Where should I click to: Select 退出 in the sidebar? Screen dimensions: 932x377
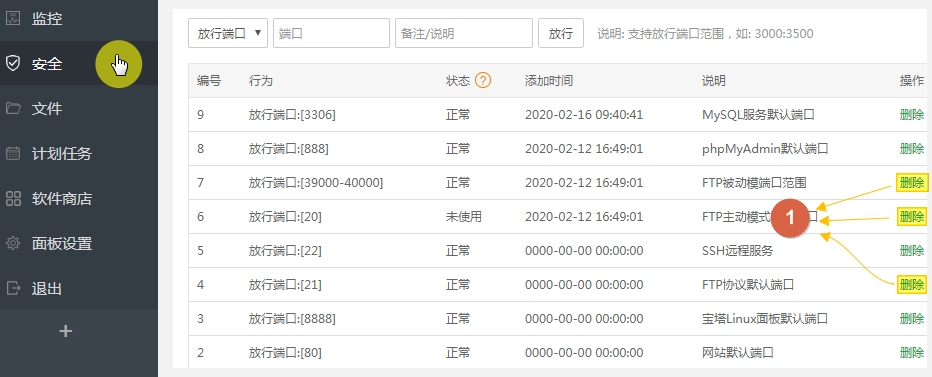click(79, 288)
